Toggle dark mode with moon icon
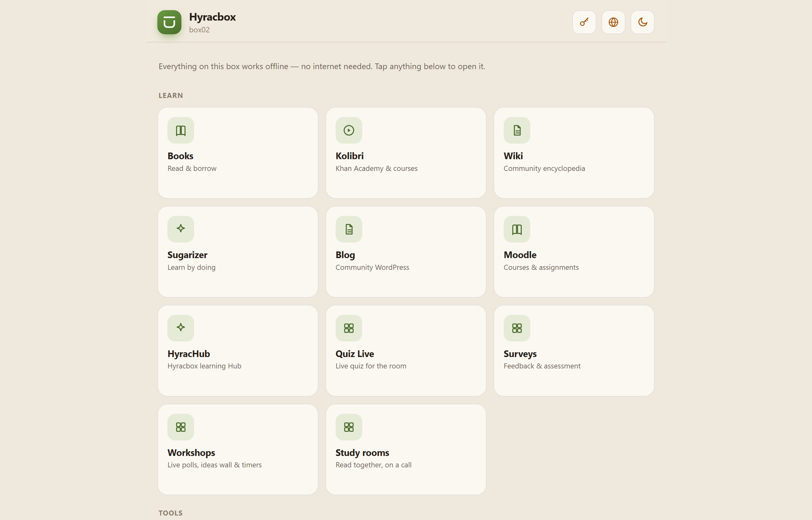This screenshot has width=812, height=520. click(x=642, y=22)
